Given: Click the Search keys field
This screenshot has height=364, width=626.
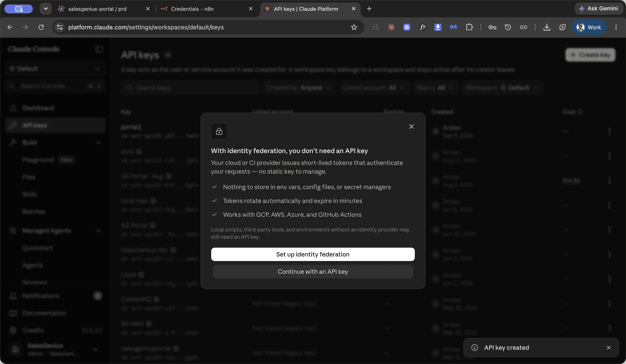Looking at the screenshot, I should [190, 88].
